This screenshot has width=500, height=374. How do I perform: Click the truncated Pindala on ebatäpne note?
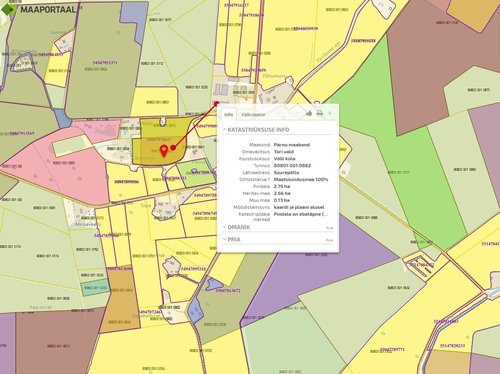(x=301, y=214)
